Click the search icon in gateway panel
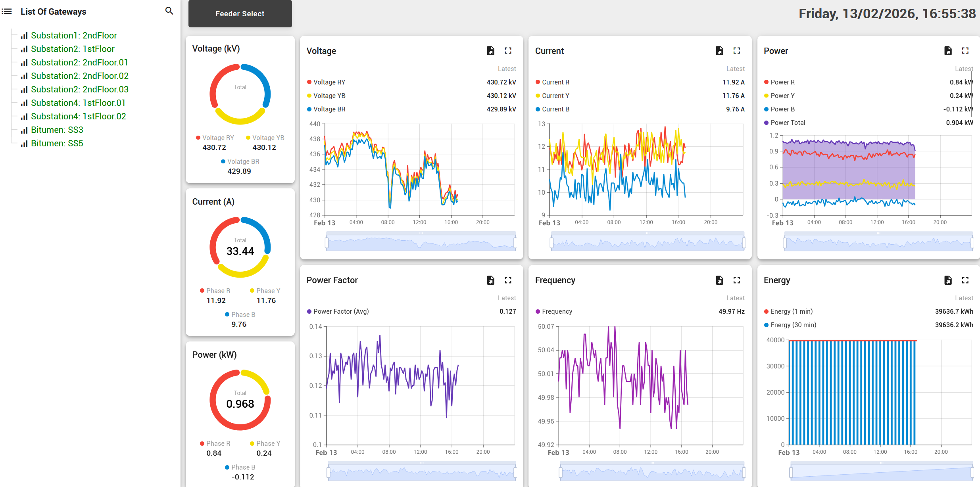This screenshot has height=487, width=980. 169,11
